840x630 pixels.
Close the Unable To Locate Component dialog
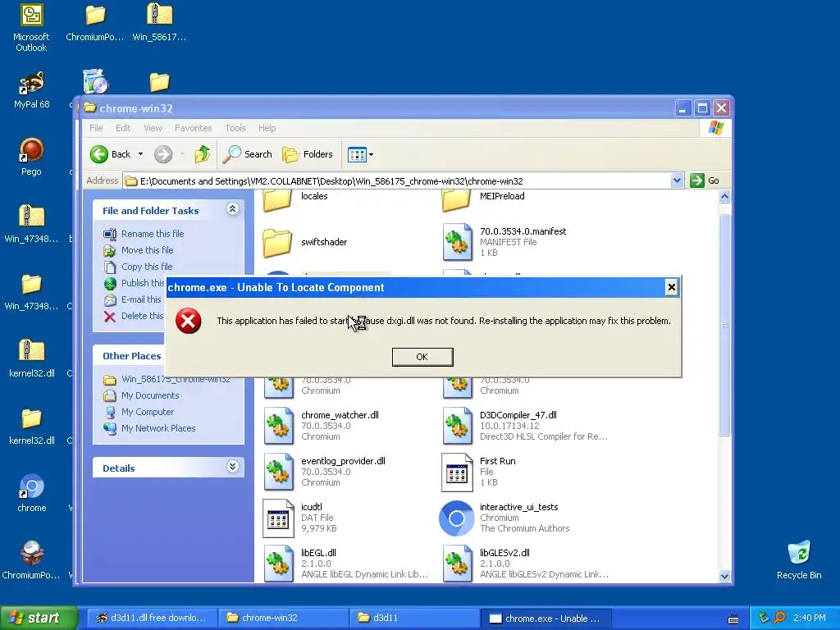point(671,288)
